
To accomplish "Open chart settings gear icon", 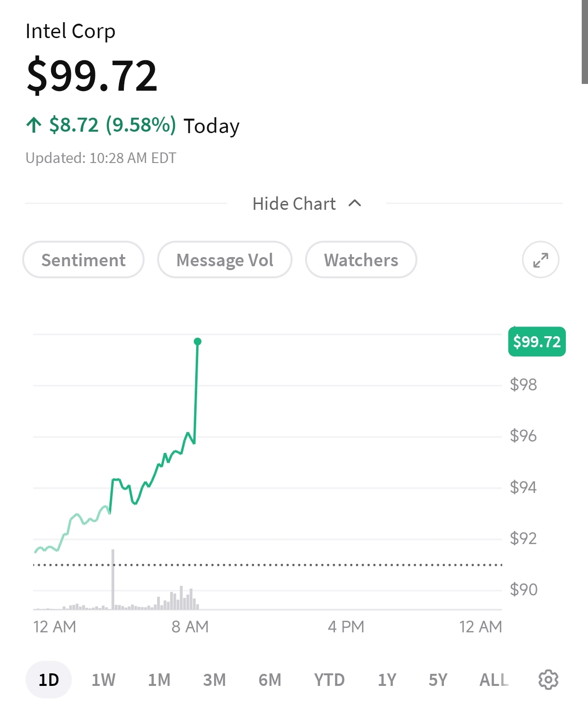I will (548, 680).
